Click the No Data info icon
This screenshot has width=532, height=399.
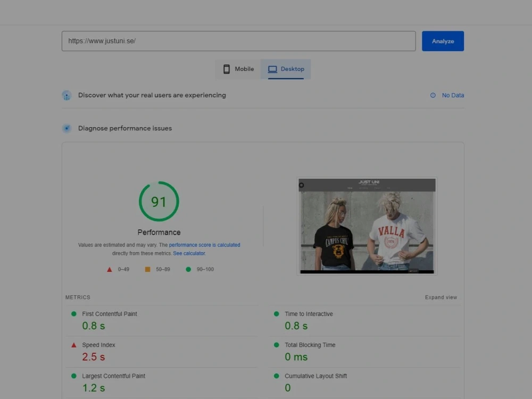(433, 95)
